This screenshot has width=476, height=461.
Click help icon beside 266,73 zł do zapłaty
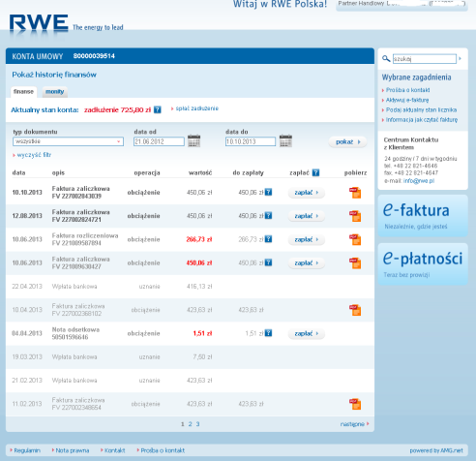pyautogui.click(x=268, y=239)
